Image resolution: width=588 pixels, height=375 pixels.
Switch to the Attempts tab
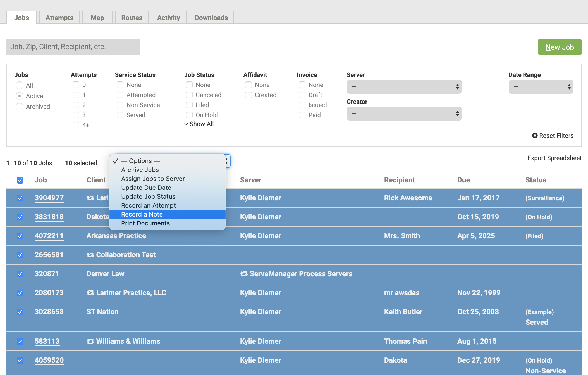59,18
